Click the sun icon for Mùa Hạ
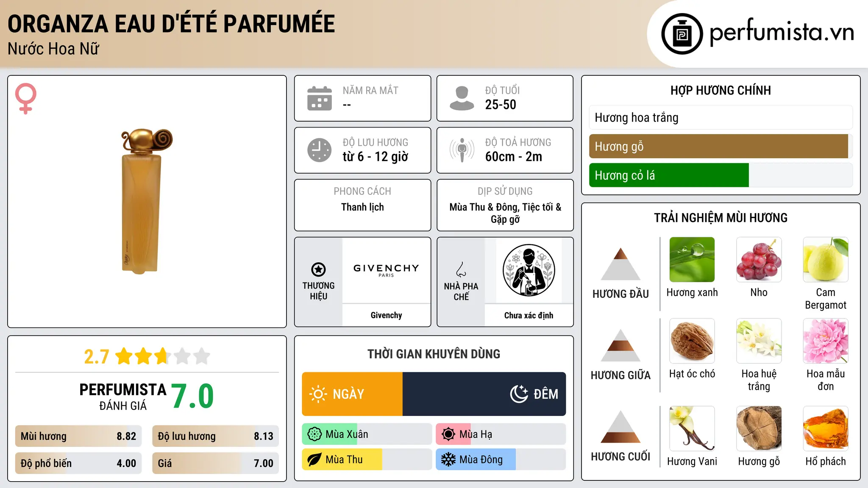 pyautogui.click(x=448, y=434)
